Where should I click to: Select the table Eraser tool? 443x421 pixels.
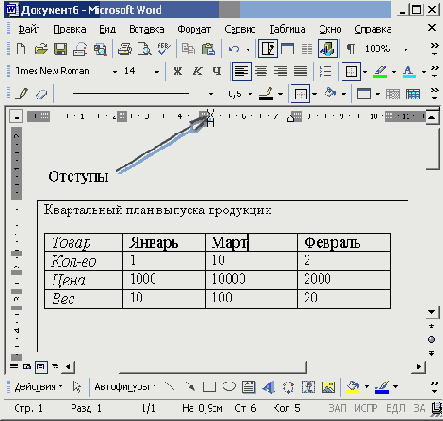pyautogui.click(x=41, y=94)
